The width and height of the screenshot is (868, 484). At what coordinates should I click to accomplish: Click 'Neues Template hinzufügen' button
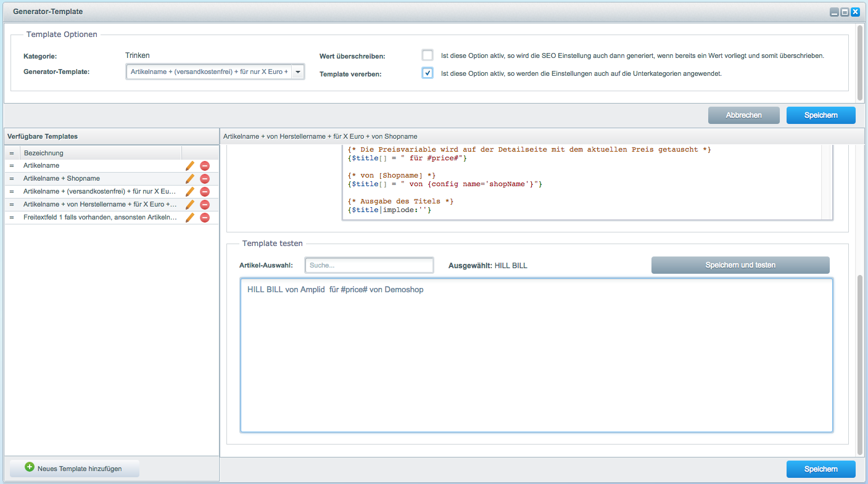tap(75, 469)
